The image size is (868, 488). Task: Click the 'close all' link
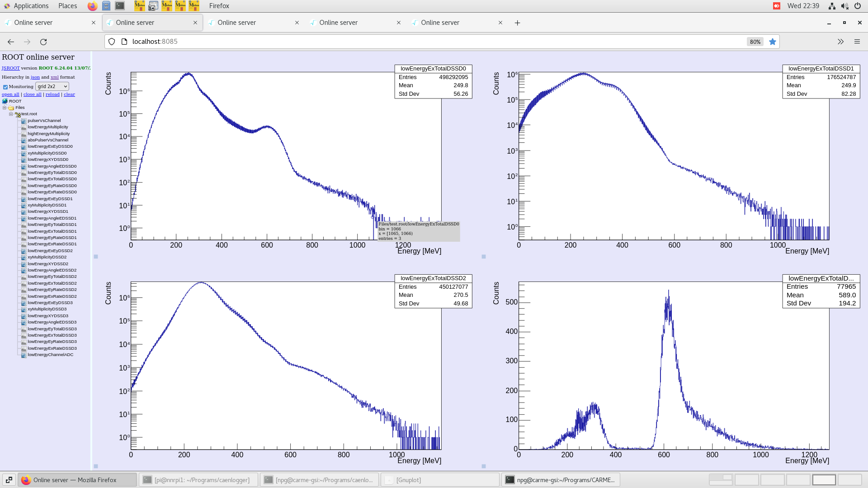click(32, 94)
